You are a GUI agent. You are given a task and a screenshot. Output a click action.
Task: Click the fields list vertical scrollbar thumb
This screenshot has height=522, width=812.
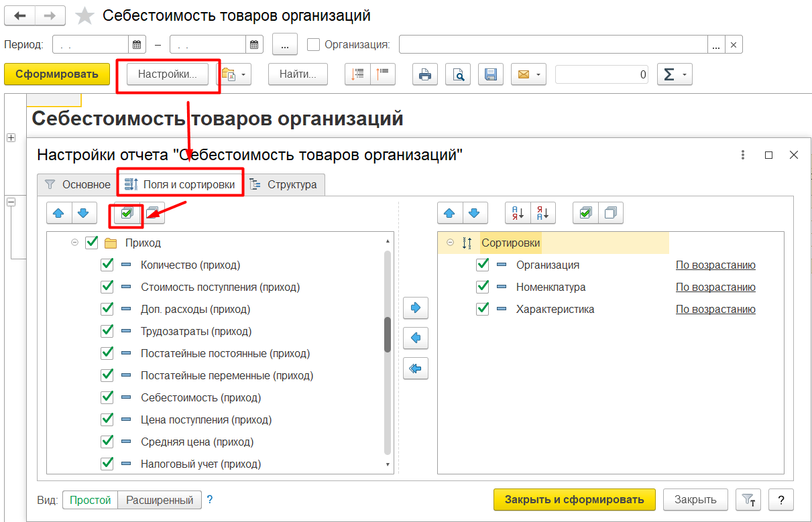click(388, 334)
